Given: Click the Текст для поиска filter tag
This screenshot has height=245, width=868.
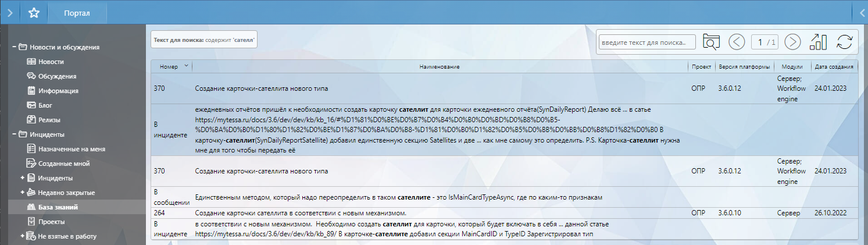Looking at the screenshot, I should click(x=204, y=40).
